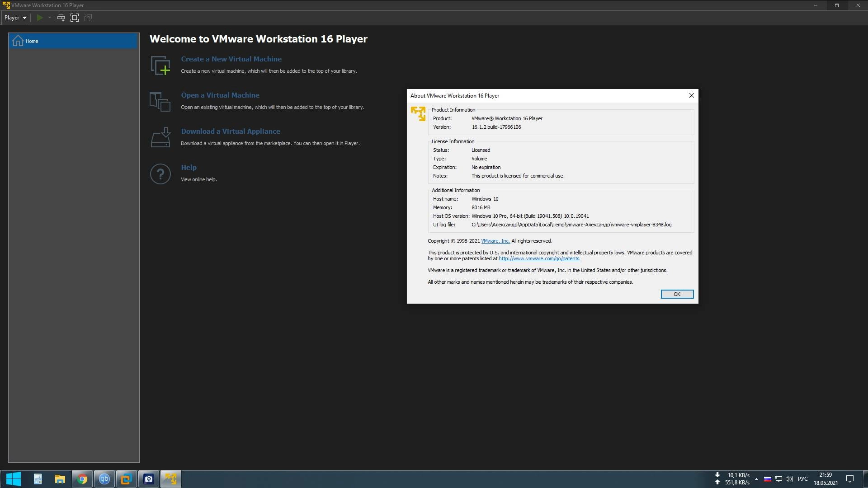The height and width of the screenshot is (488, 868).
Task: Click the welcome page heading text
Action: point(258,39)
